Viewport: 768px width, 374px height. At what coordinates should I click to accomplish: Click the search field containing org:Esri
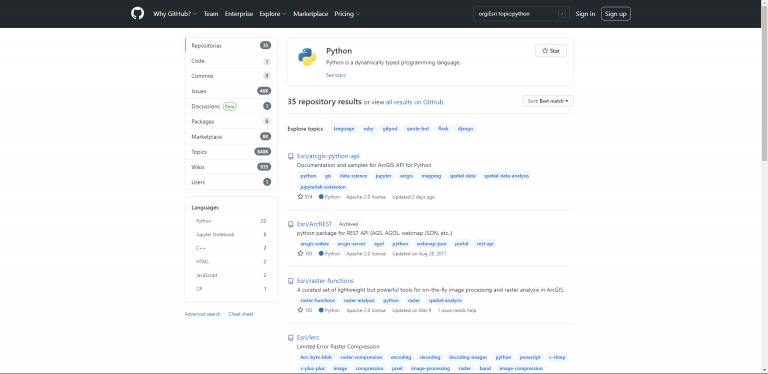pyautogui.click(x=522, y=14)
